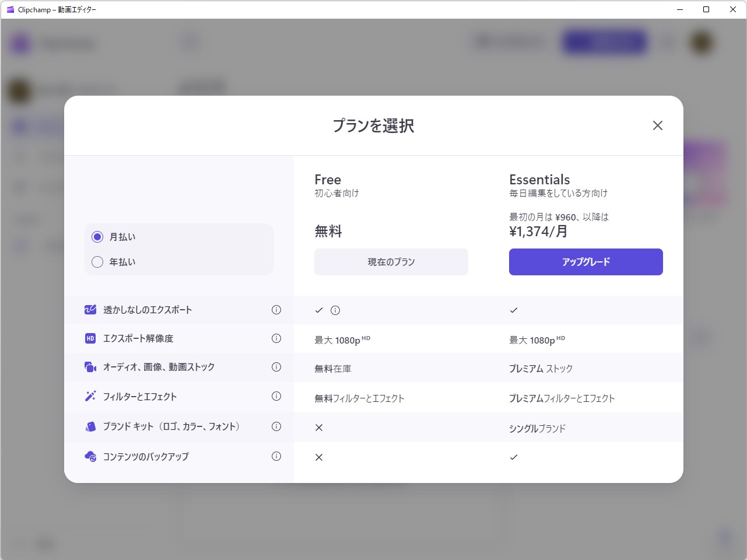747x560 pixels.
Task: Open the info tooltip for フィルターとエフェクト
Action: 276,397
